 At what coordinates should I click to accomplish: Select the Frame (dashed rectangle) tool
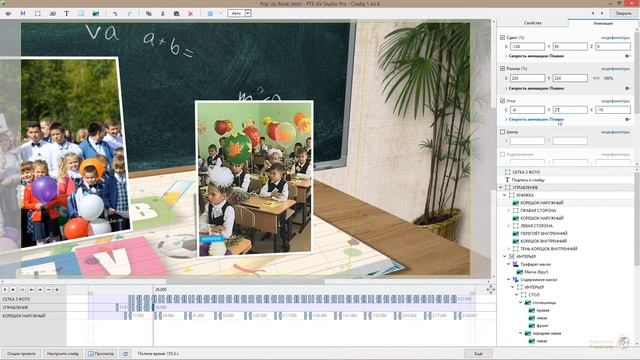pos(38,13)
